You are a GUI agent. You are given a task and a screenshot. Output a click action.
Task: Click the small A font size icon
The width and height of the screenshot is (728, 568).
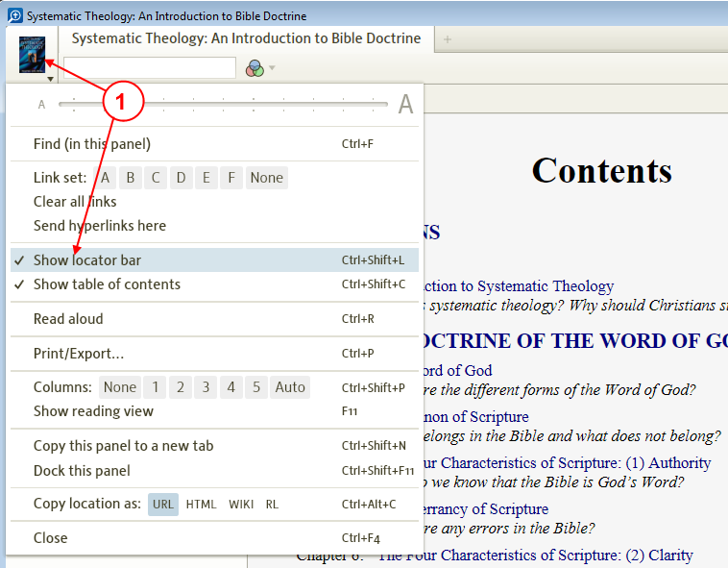click(x=42, y=105)
